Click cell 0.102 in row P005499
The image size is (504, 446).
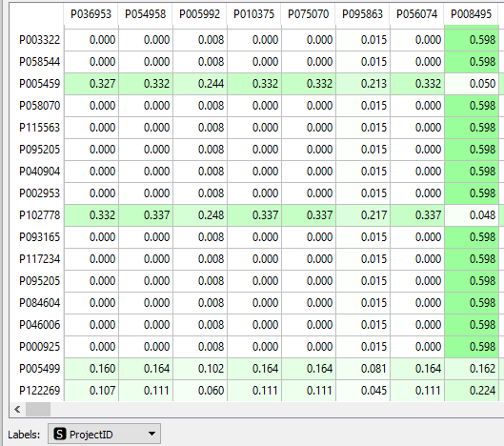tap(200, 369)
